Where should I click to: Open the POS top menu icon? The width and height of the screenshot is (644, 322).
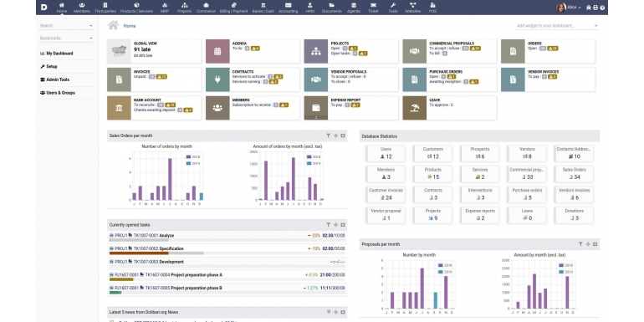point(432,5)
